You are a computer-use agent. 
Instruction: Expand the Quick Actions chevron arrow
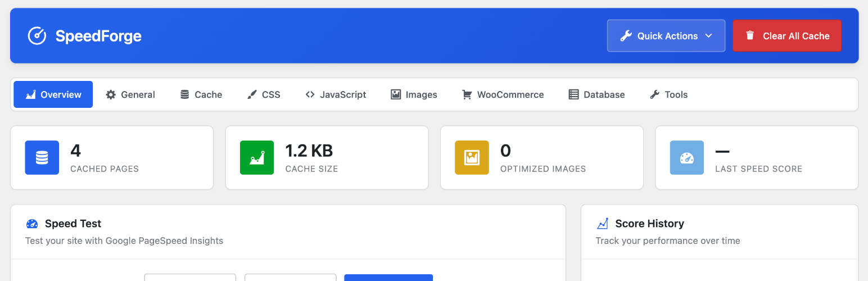708,36
